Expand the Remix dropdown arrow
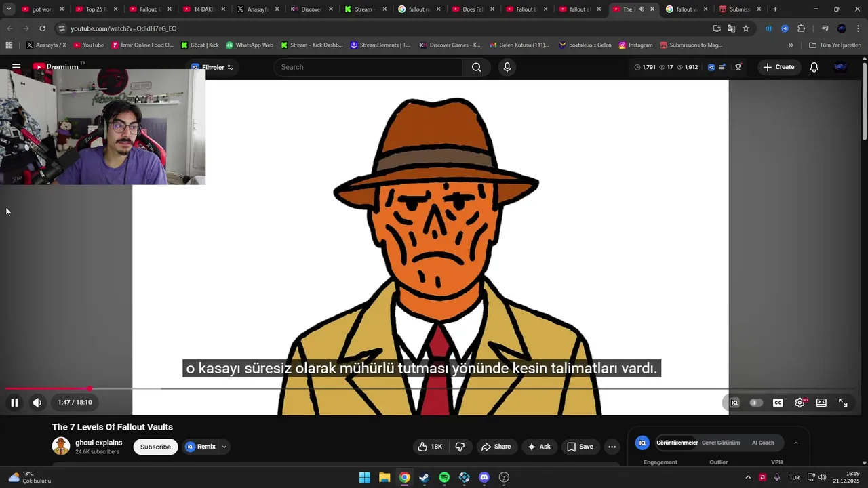868x488 pixels. [224, 447]
